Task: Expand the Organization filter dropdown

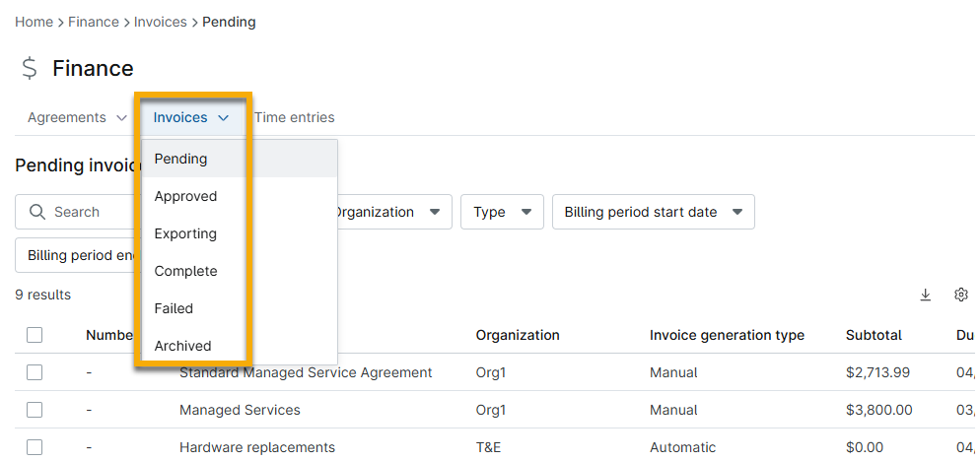Action: coord(389,212)
